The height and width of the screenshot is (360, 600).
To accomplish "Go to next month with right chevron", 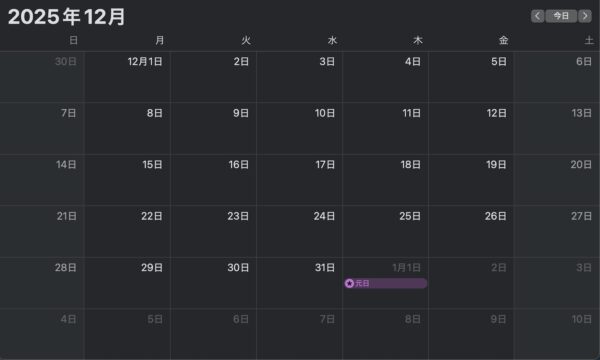I will (x=585, y=16).
